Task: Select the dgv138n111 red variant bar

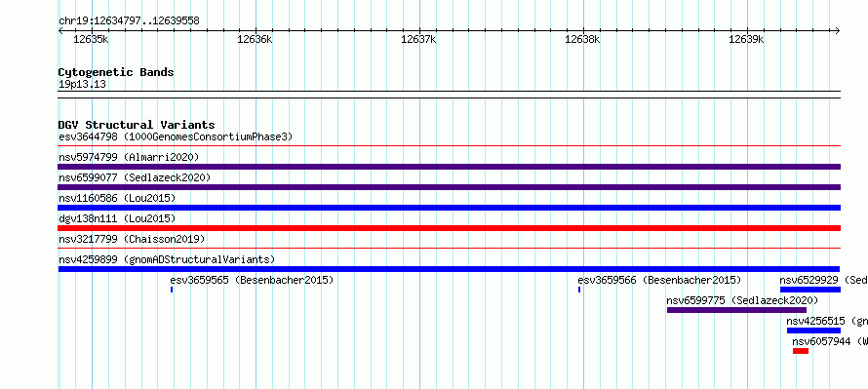Action: (449, 228)
